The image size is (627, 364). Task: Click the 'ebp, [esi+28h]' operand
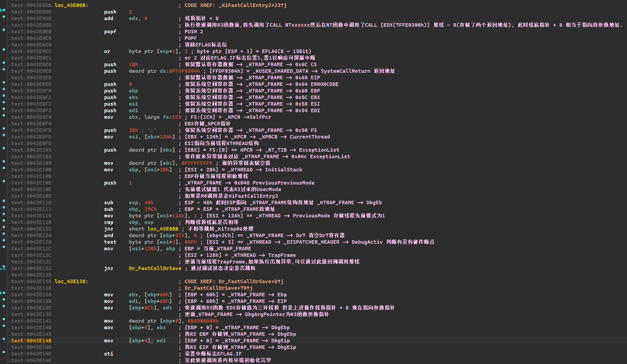coord(151,170)
